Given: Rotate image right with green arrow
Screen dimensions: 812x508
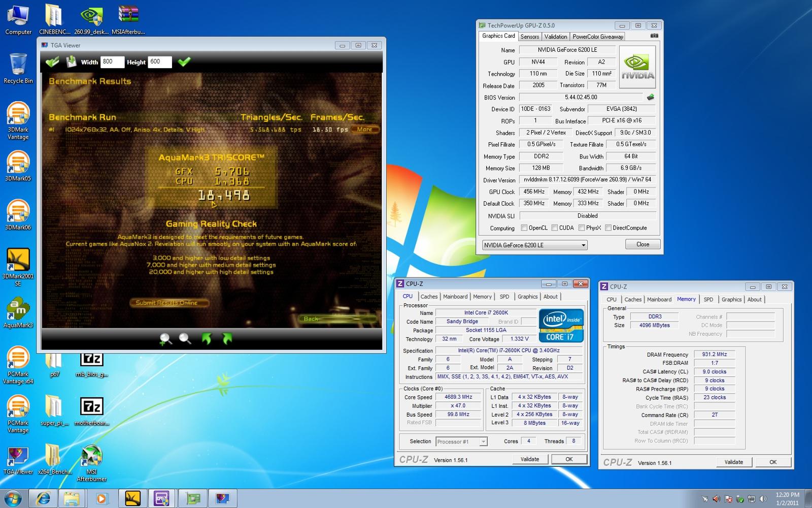Looking at the screenshot, I should (227, 338).
